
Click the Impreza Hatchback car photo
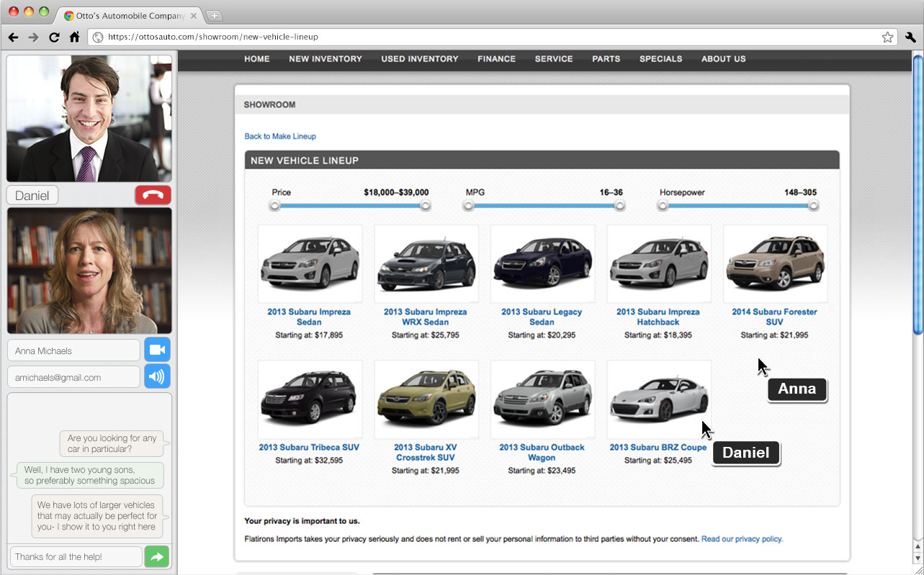tap(659, 263)
